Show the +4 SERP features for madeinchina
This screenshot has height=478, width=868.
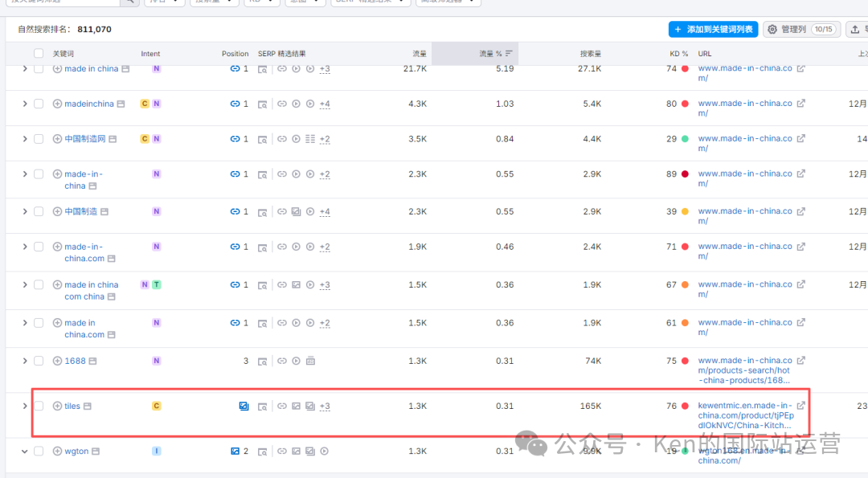coord(325,104)
